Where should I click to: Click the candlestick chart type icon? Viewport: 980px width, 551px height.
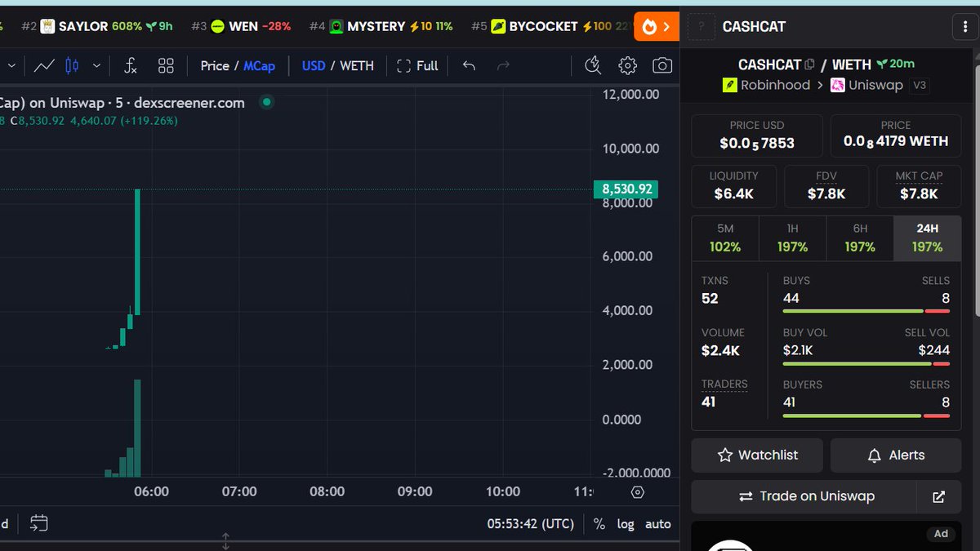point(72,65)
